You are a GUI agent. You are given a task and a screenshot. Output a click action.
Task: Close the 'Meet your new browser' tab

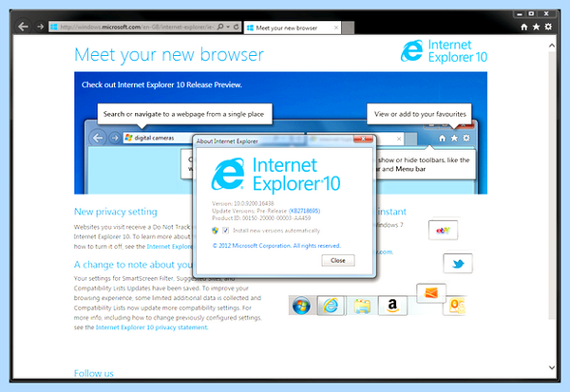336,28
